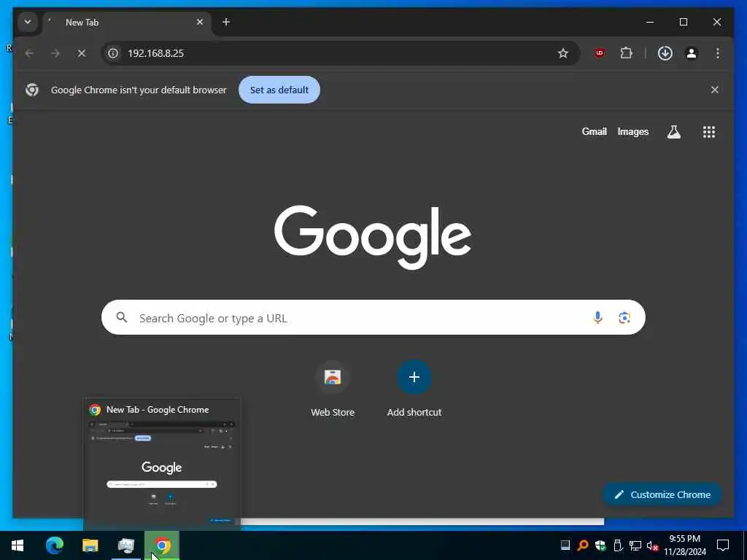747x560 pixels.
Task: Click Set as default button
Action: coord(279,90)
